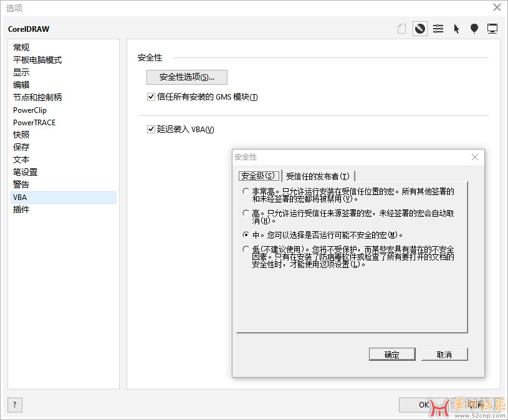Click OK in the 选项 dialog

424,405
